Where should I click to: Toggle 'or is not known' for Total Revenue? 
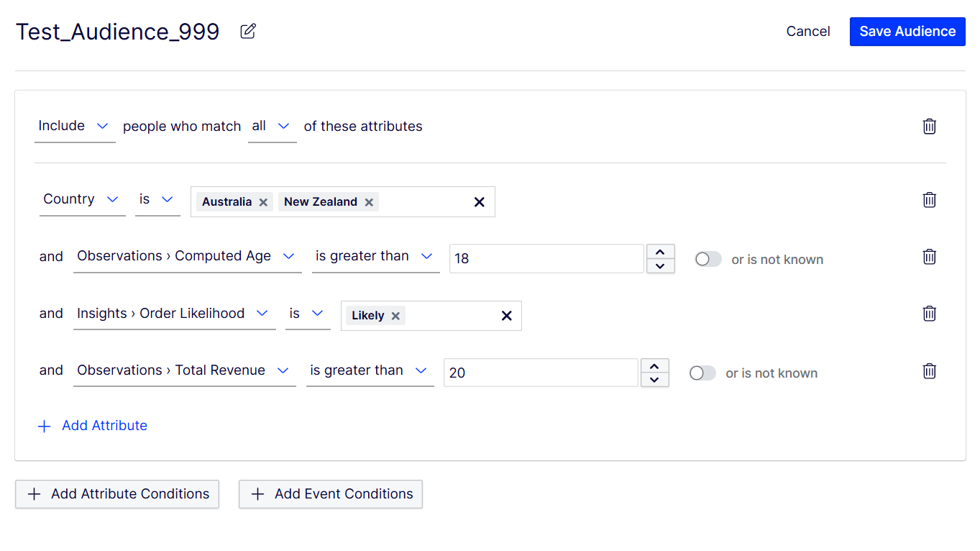(702, 373)
